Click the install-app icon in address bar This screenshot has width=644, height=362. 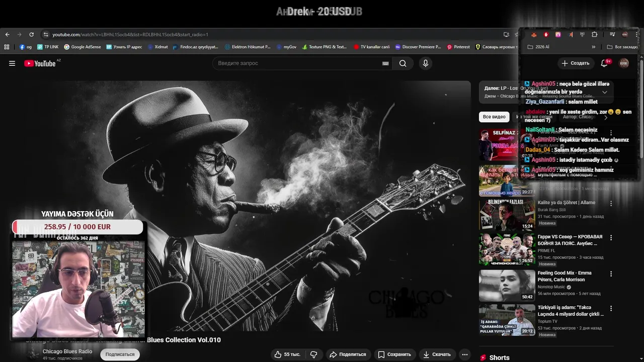pyautogui.click(x=506, y=35)
